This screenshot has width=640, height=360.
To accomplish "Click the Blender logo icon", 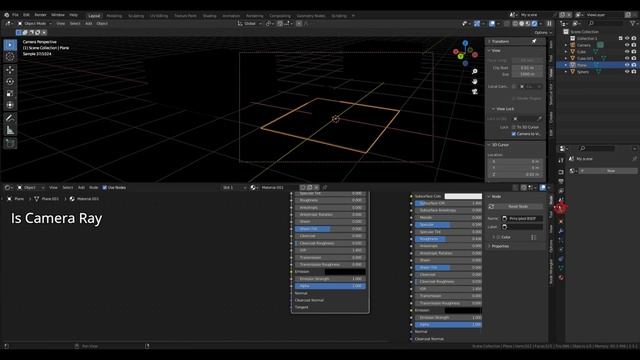I will click(7, 15).
